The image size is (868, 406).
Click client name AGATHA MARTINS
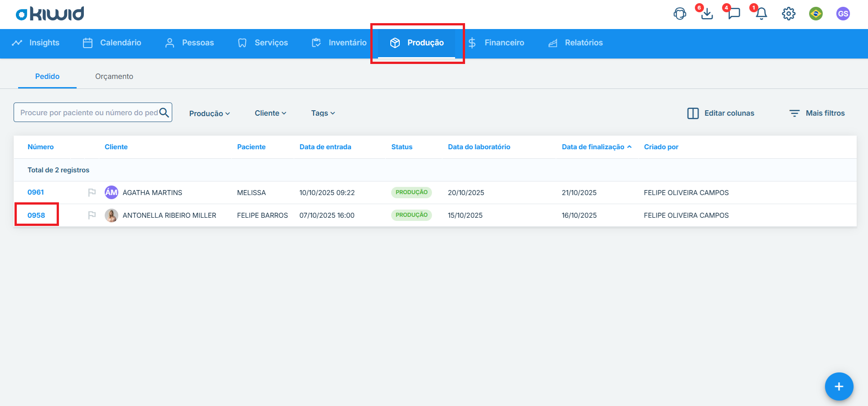(x=152, y=193)
